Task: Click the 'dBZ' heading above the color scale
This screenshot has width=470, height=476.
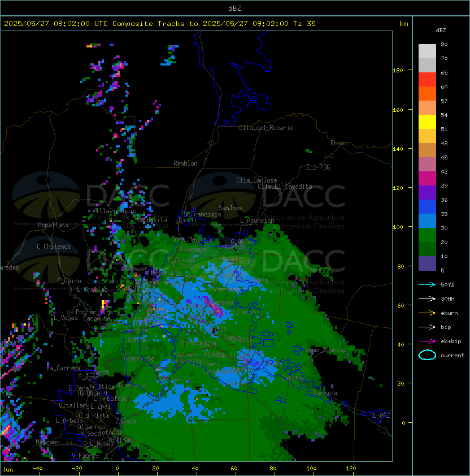Action: tap(441, 31)
